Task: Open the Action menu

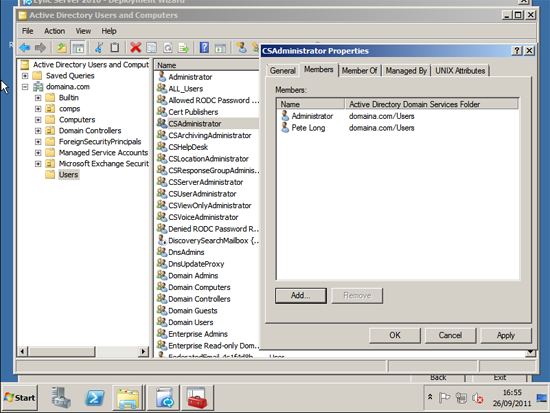Action: click(x=54, y=31)
